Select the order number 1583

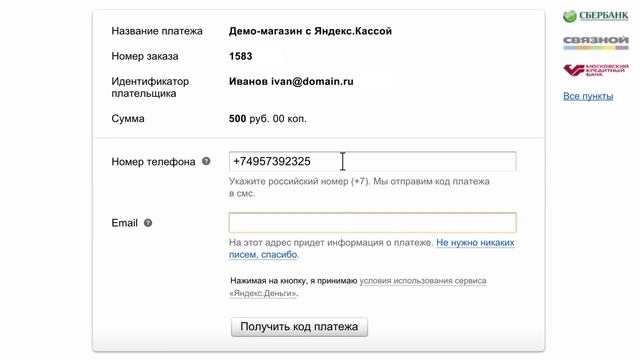240,56
